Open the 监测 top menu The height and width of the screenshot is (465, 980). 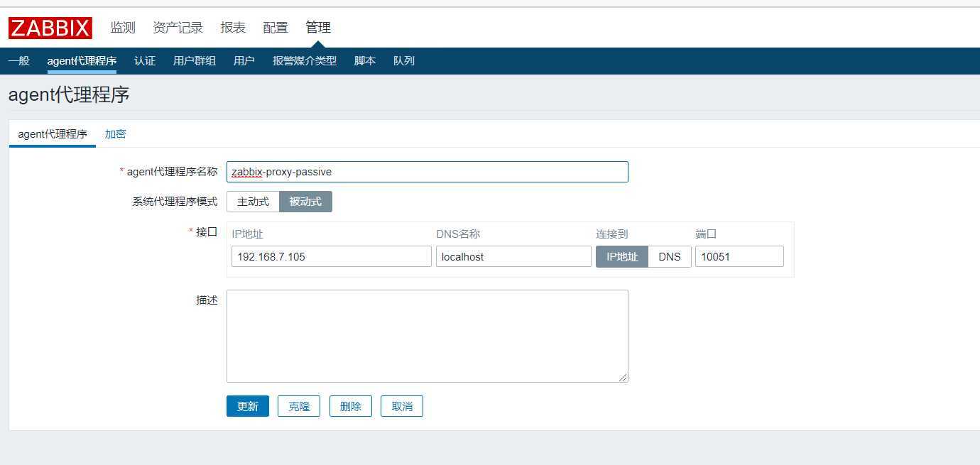point(123,28)
